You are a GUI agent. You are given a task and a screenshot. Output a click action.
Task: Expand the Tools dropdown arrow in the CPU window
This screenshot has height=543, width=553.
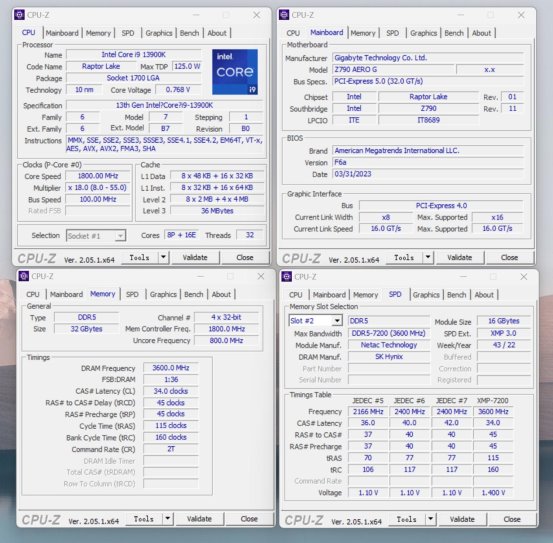[163, 257]
